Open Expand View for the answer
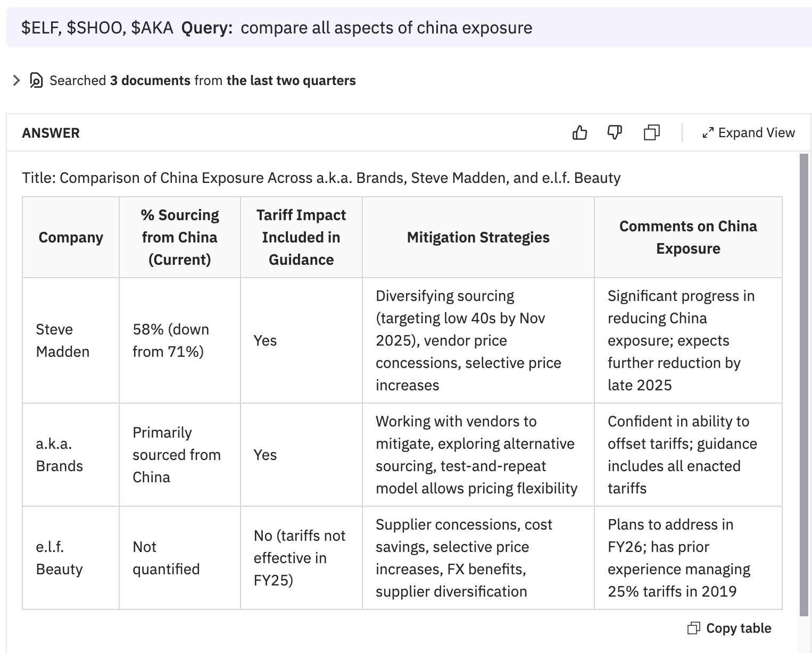The height and width of the screenshot is (653, 812). pyautogui.click(x=749, y=132)
